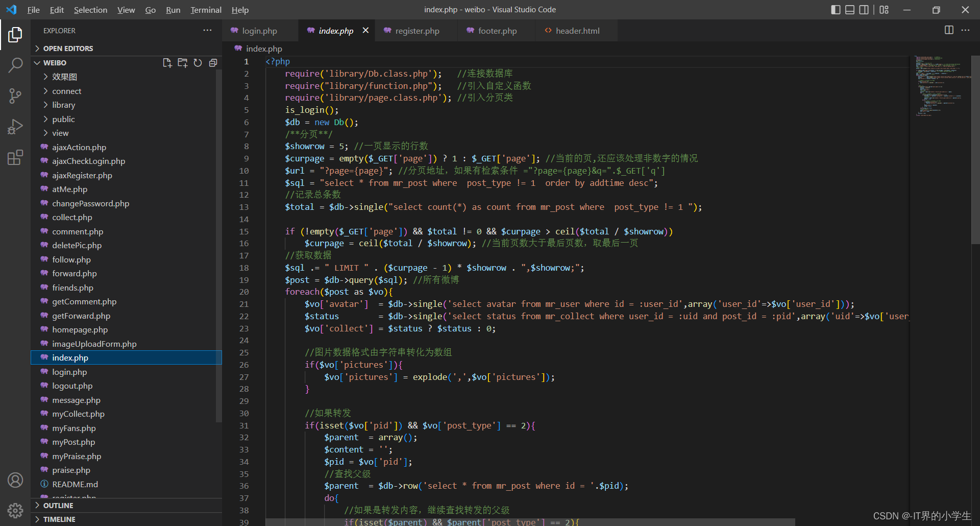Open Explorer views and more actions ellipsis
The width and height of the screenshot is (980, 526).
click(207, 31)
